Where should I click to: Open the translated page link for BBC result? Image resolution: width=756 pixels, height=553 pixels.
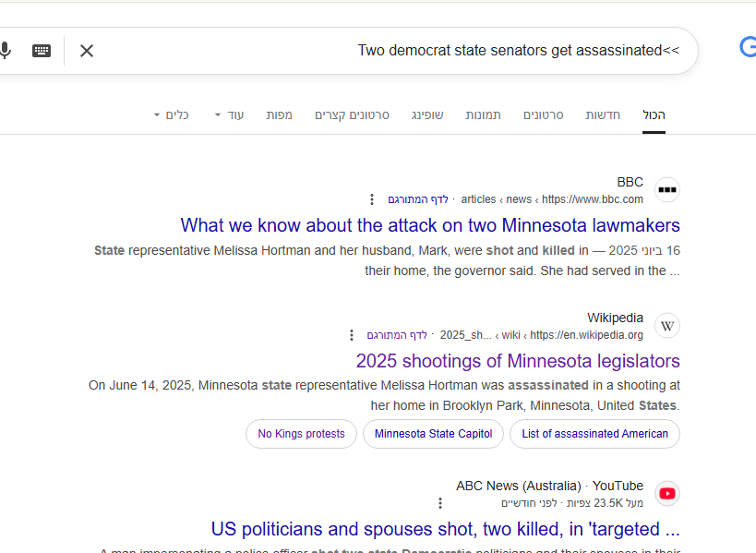click(x=418, y=199)
